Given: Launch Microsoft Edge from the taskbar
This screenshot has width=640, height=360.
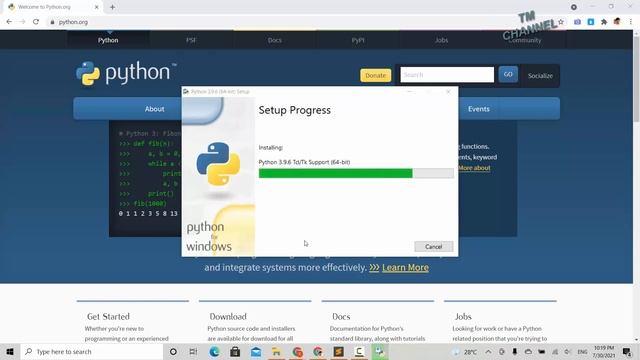Looking at the screenshot, I should (214, 351).
